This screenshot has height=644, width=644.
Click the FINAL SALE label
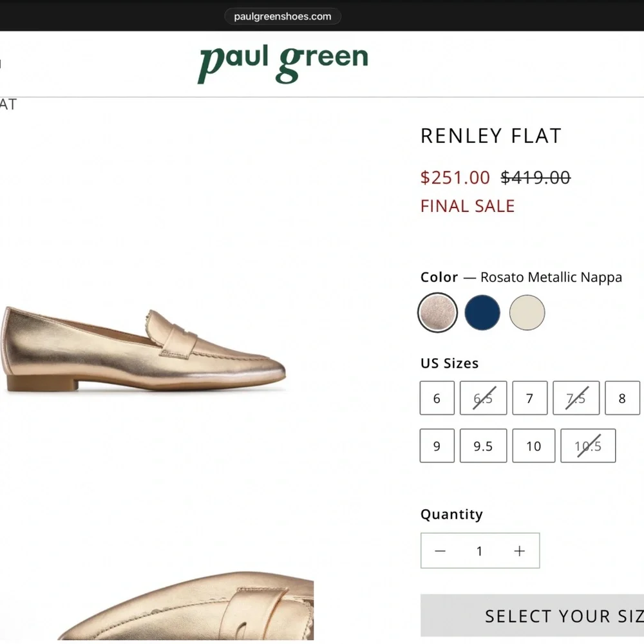(468, 206)
